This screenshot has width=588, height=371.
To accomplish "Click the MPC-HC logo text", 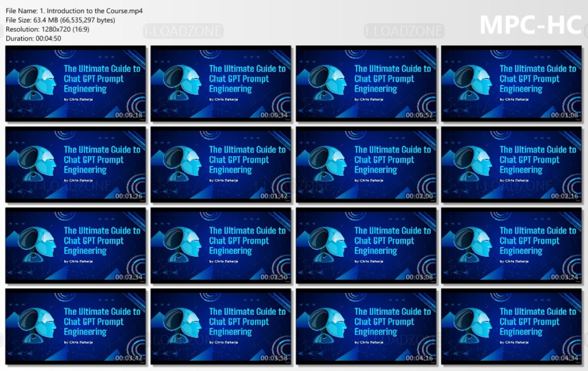I will (531, 25).
